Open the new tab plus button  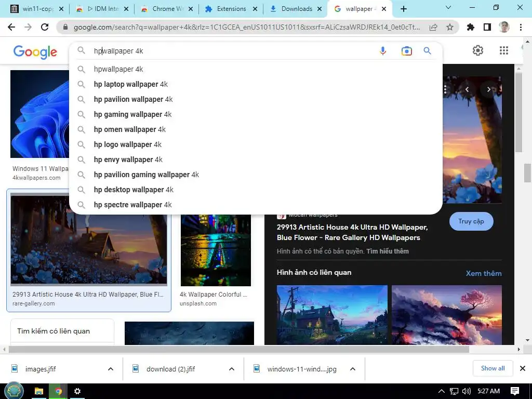point(403,9)
